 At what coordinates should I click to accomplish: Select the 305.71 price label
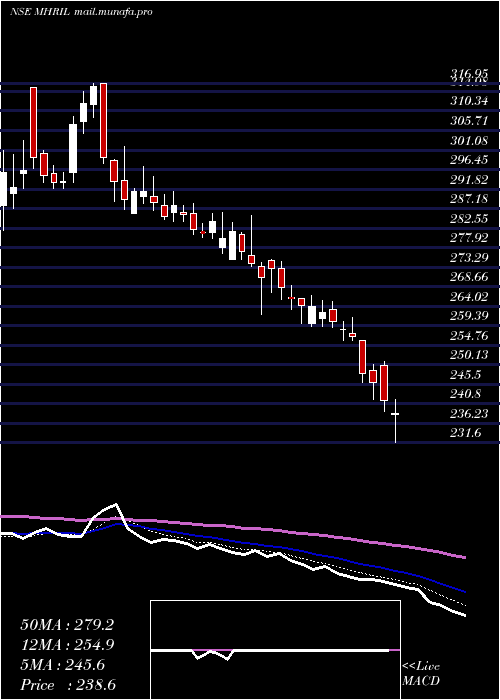pos(469,120)
